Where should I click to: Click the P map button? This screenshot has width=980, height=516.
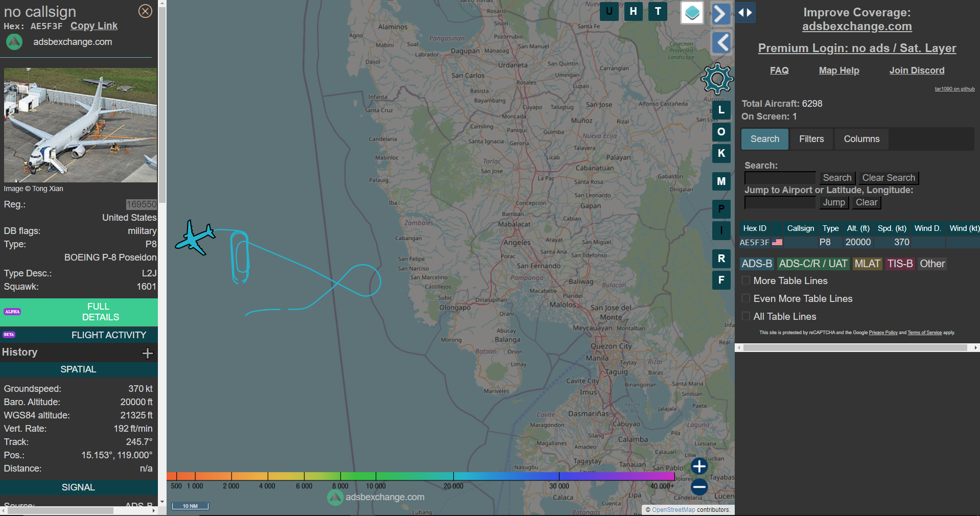click(721, 209)
